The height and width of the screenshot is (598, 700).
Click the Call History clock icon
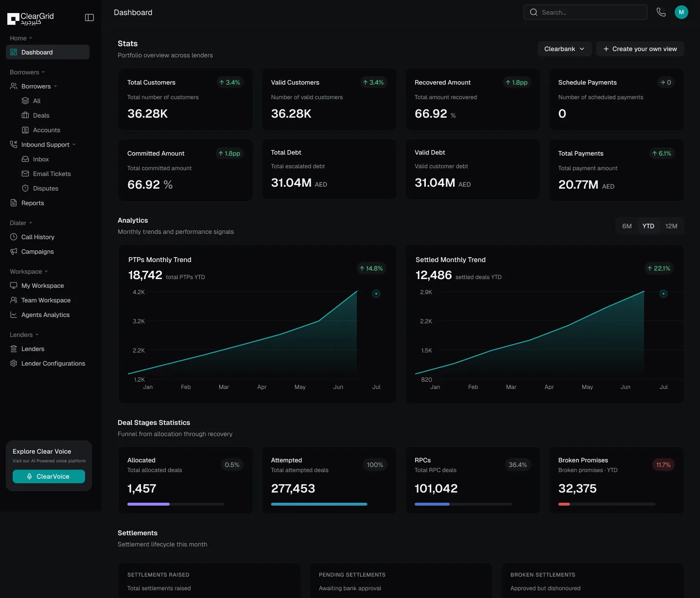click(x=14, y=237)
